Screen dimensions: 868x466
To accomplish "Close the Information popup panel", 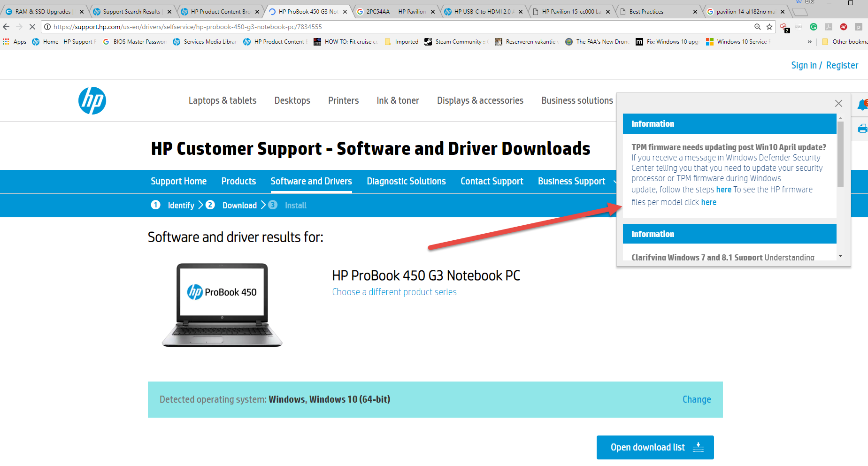I will (x=838, y=103).
